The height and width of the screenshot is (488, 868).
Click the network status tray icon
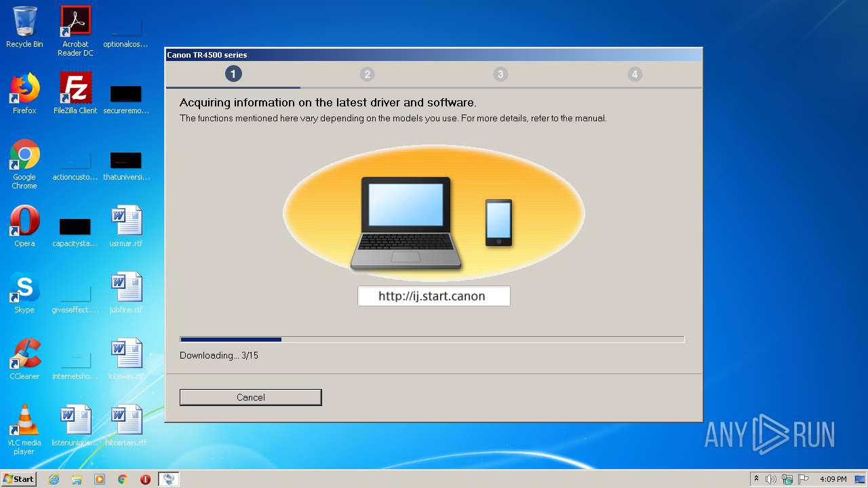pos(787,479)
